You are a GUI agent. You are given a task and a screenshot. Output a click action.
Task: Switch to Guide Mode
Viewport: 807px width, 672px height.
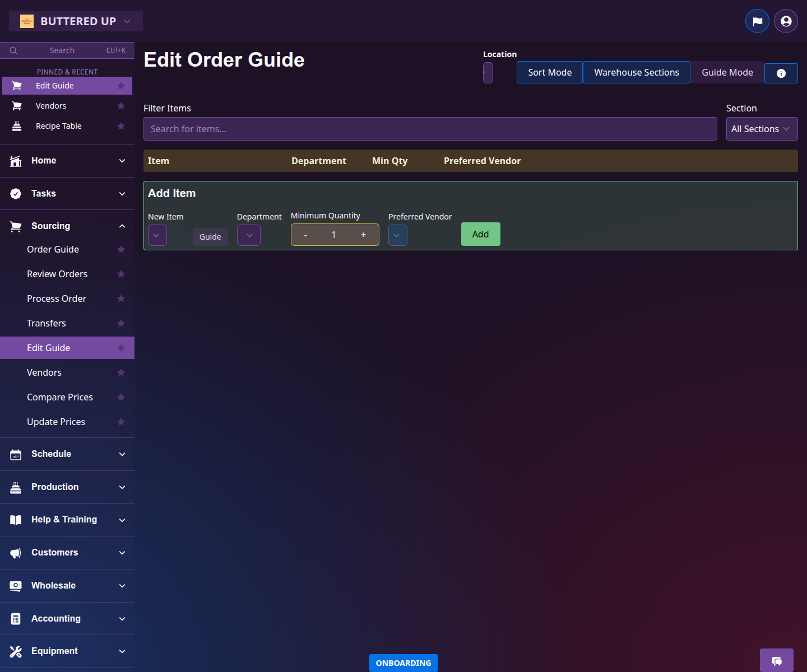(x=727, y=72)
